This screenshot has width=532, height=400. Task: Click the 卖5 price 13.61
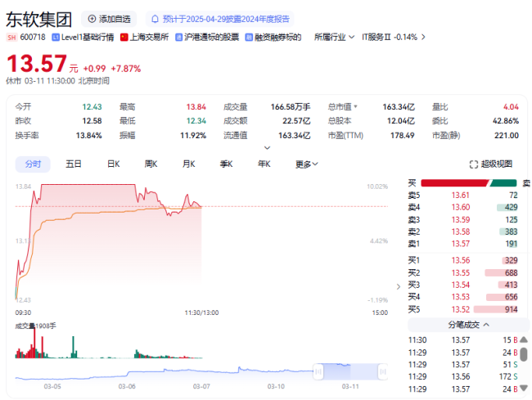pyautogui.click(x=461, y=196)
